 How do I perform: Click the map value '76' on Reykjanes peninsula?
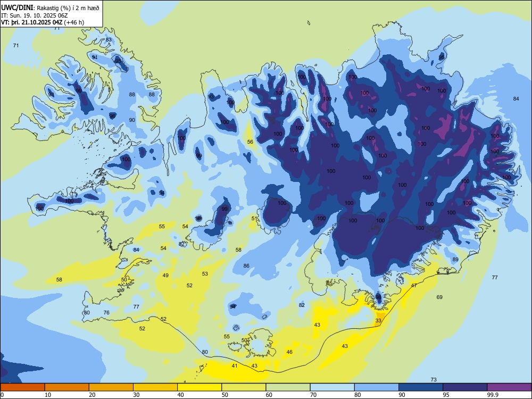106,312
